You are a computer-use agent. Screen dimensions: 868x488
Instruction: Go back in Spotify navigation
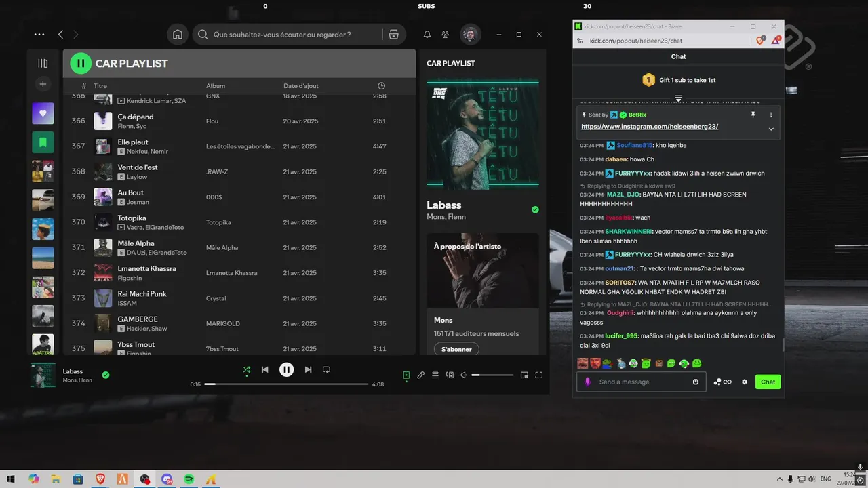pos(61,35)
